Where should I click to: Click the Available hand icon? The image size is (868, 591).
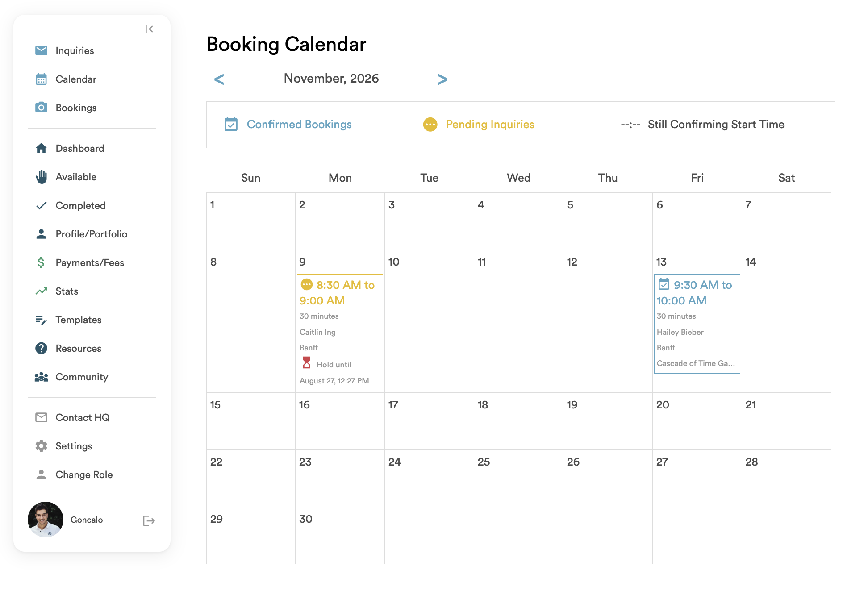[x=41, y=177]
